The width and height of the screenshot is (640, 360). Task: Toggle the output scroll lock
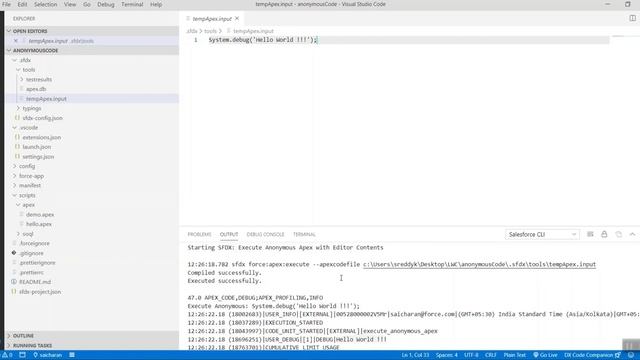604,234
